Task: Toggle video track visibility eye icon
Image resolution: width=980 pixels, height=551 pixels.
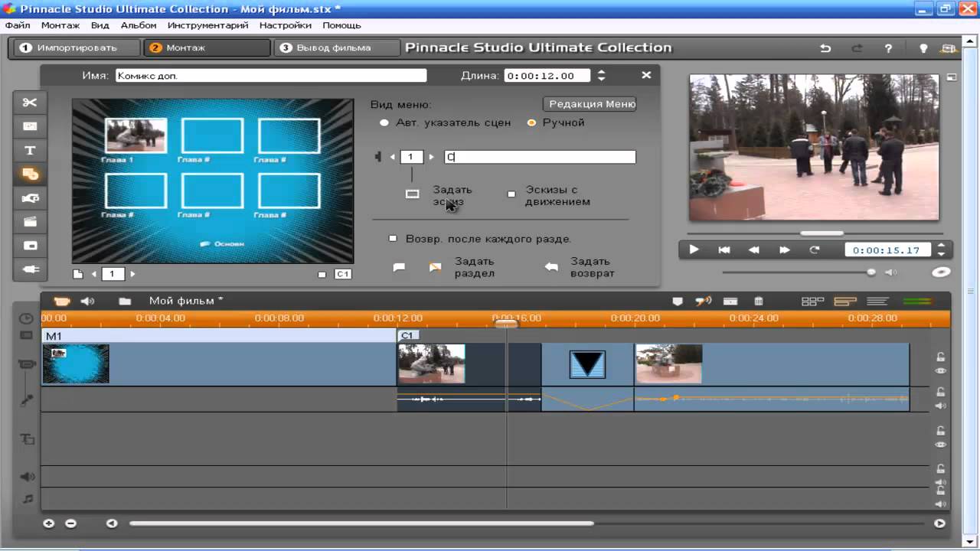Action: point(941,371)
